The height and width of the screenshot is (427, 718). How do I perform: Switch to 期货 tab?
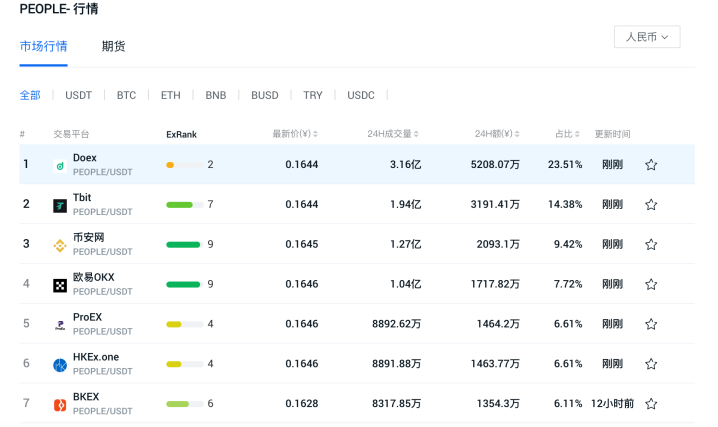[x=114, y=46]
